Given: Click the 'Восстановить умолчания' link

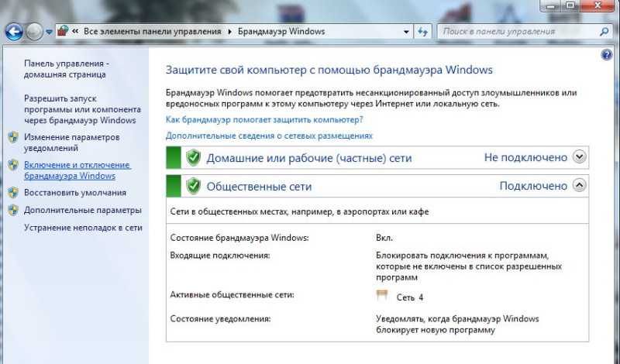Looking at the screenshot, I should coord(75,193).
